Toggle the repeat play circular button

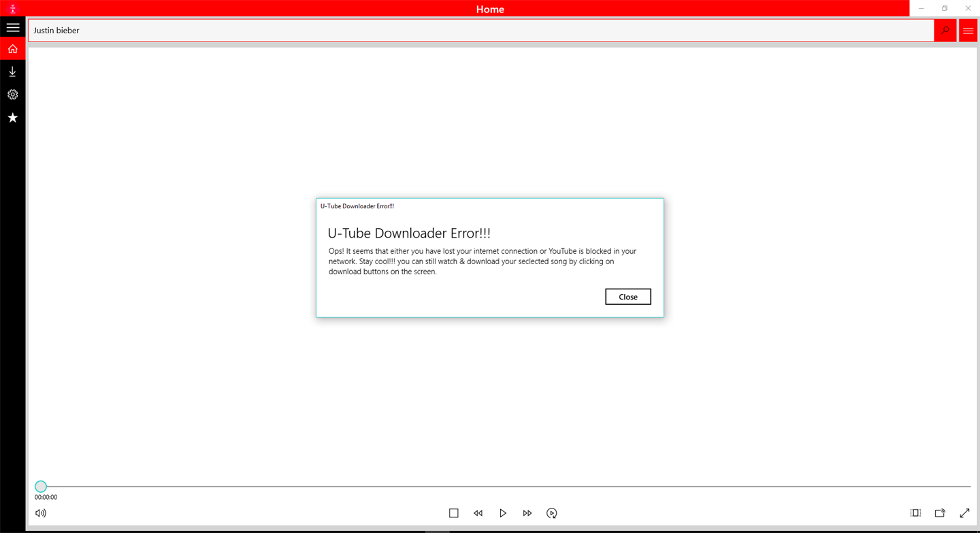click(552, 513)
